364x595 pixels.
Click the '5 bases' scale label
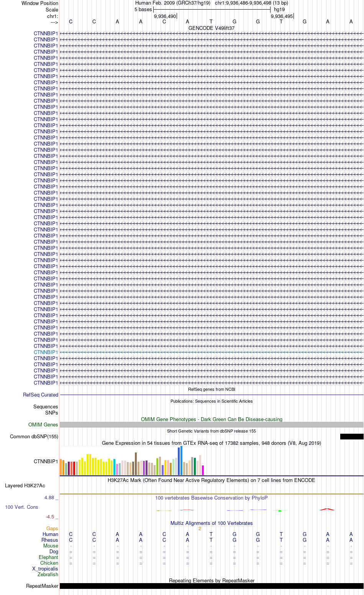pyautogui.click(x=143, y=10)
